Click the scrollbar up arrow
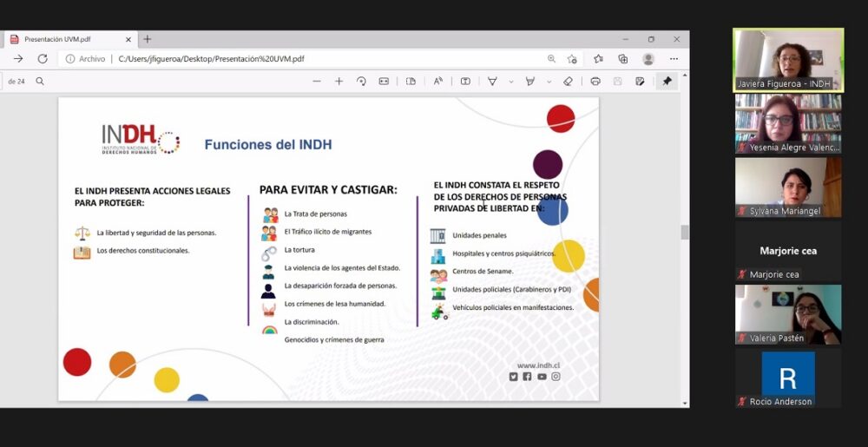The height and width of the screenshot is (447, 868). coord(685,75)
